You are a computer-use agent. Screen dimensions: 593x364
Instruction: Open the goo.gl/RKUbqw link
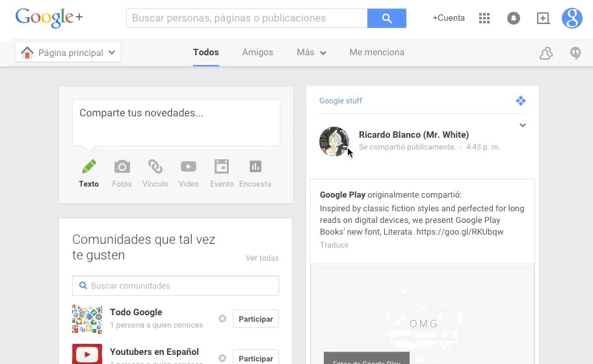460,231
